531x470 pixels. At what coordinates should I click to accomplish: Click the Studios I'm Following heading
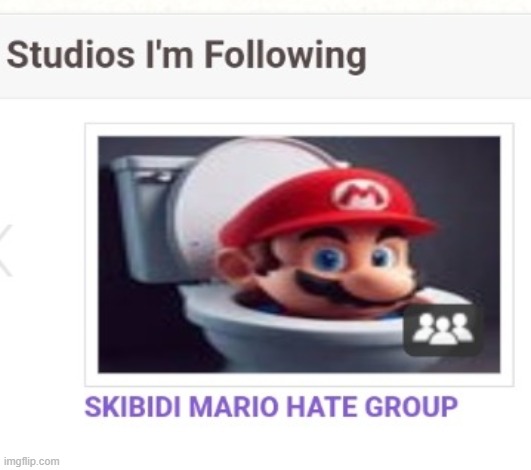point(187,55)
